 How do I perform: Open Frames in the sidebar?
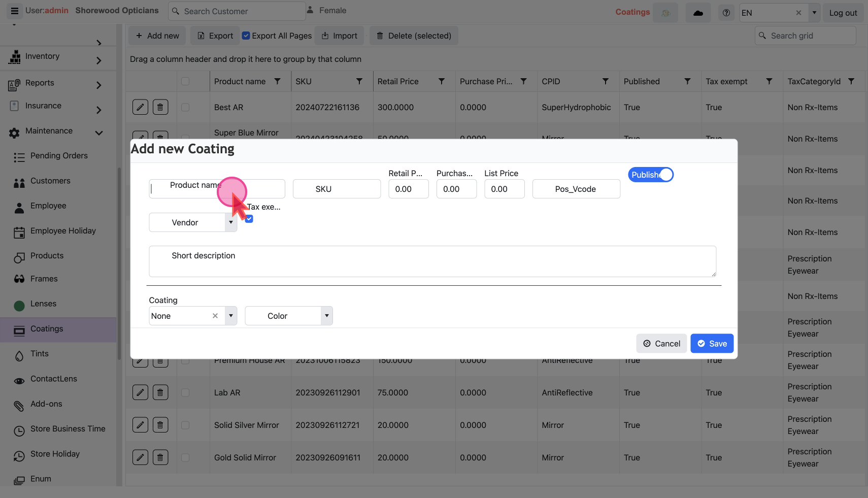point(44,279)
